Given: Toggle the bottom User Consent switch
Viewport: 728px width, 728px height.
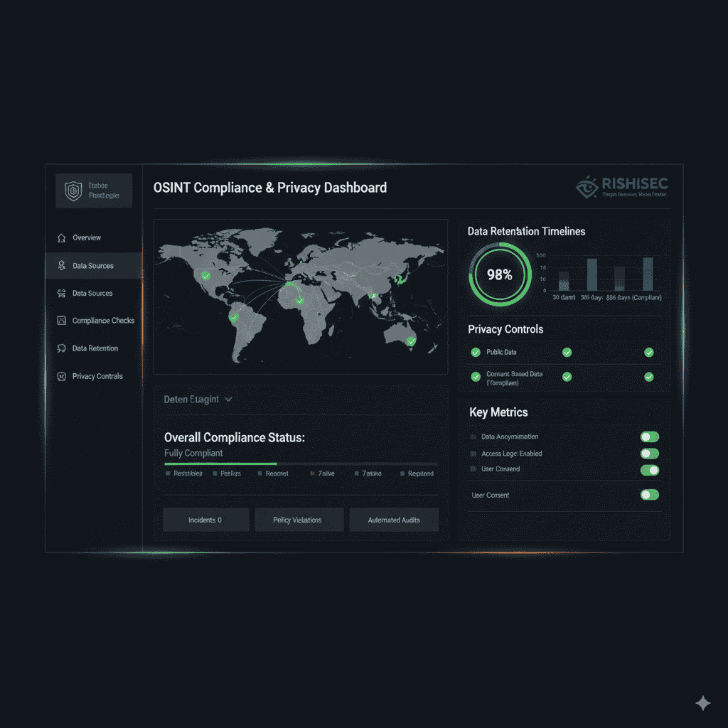Looking at the screenshot, I should [x=649, y=495].
